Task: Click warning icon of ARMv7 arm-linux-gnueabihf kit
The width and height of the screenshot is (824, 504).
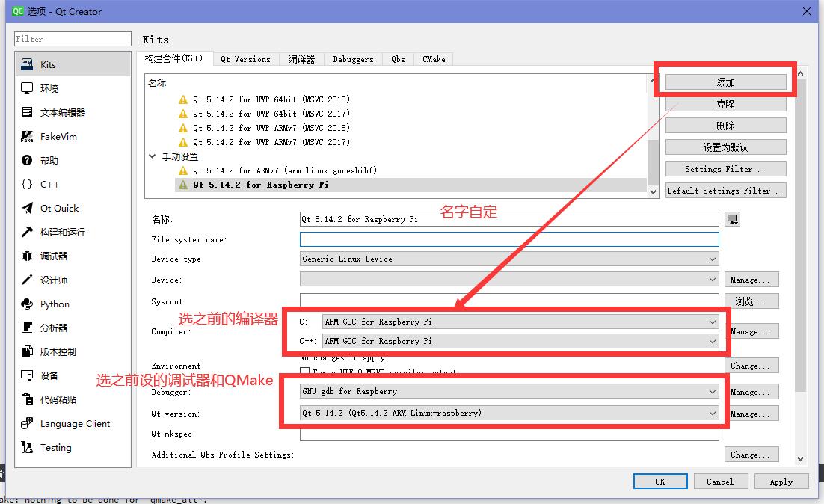Action: pos(183,170)
